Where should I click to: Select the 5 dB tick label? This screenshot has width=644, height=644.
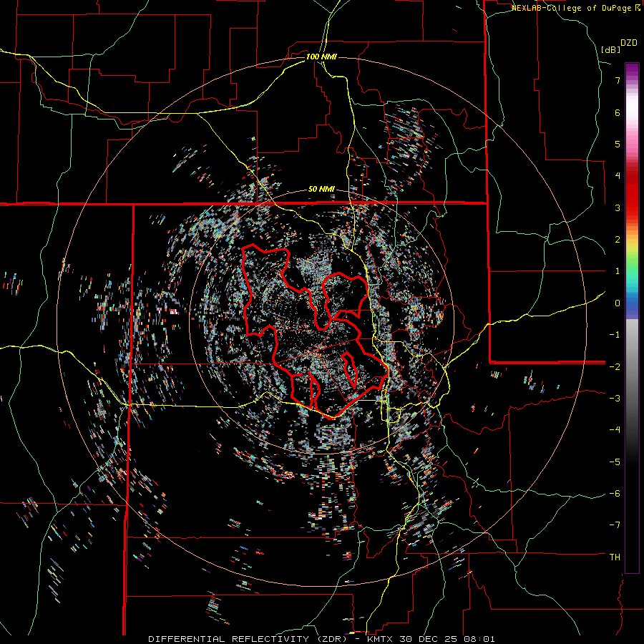(618, 144)
